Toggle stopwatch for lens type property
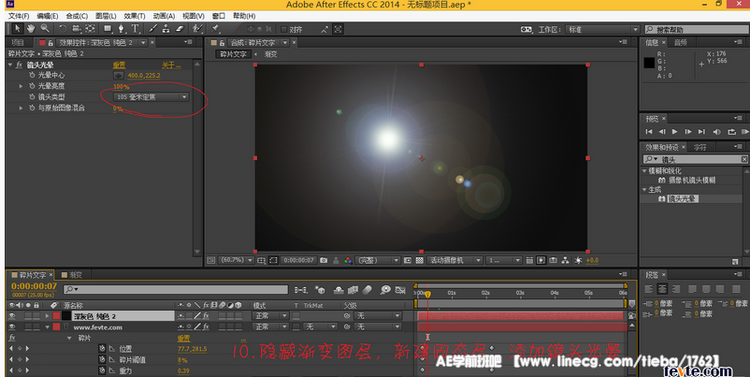The image size is (750, 377). (x=32, y=97)
